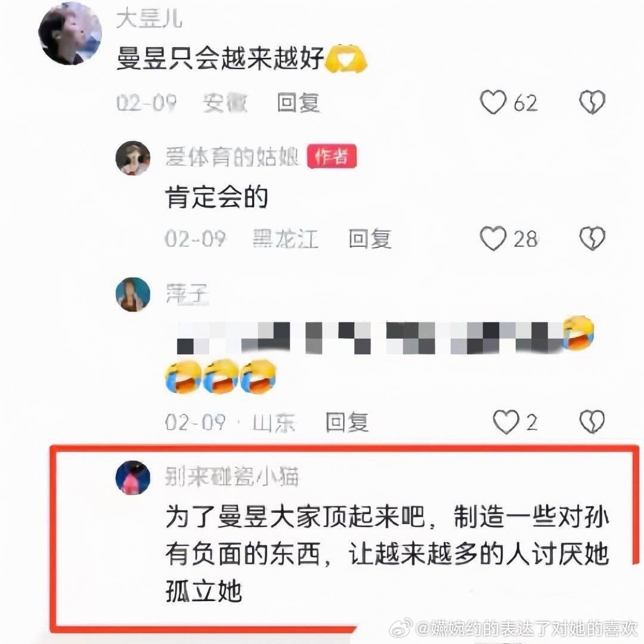644x644 pixels.
Task: Like the 肯定会的 reply
Action: (493, 238)
